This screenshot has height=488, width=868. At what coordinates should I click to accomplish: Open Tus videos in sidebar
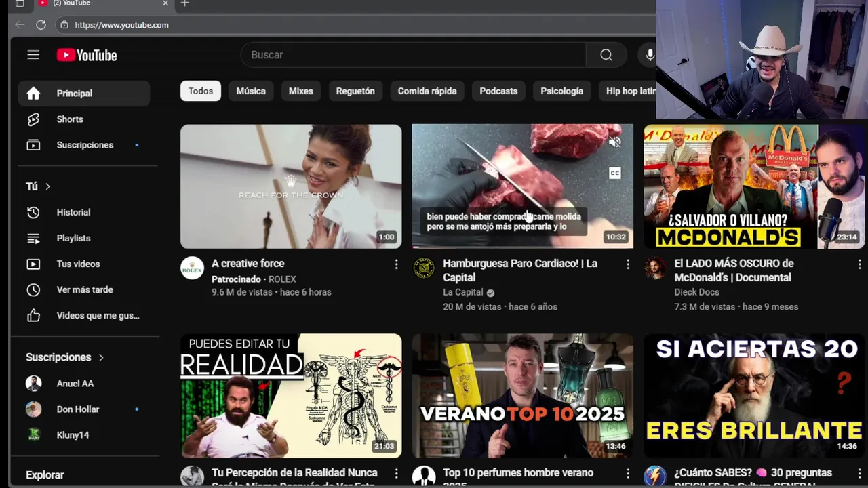[84, 264]
